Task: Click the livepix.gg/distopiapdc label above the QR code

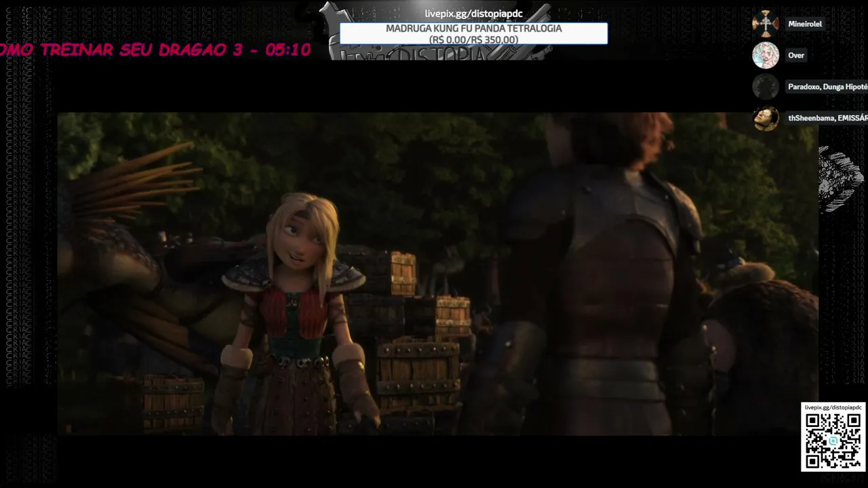Action: (833, 407)
